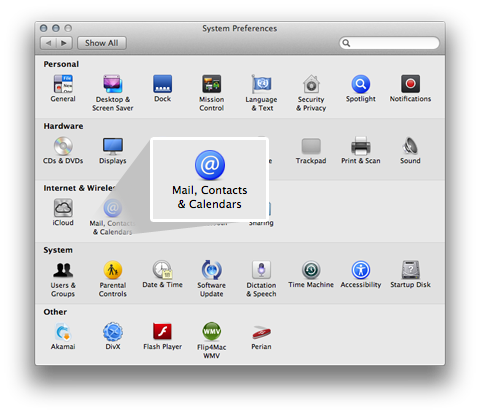Click the Show All button
This screenshot has width=480, height=414.
[x=102, y=43]
